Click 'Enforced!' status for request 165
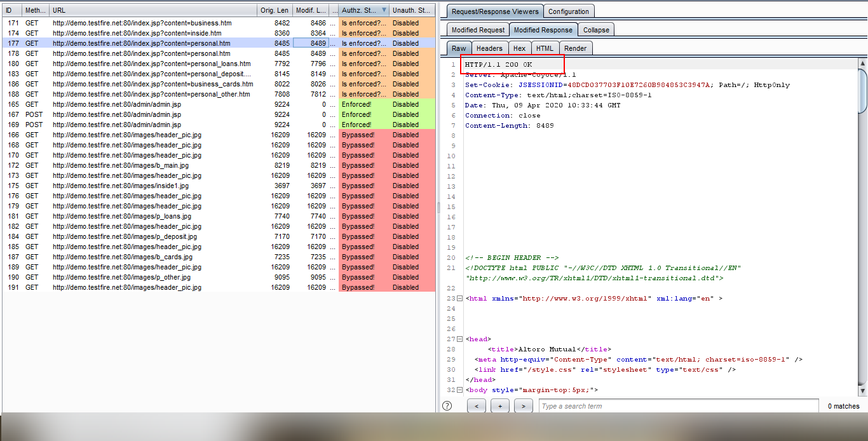 pos(363,104)
